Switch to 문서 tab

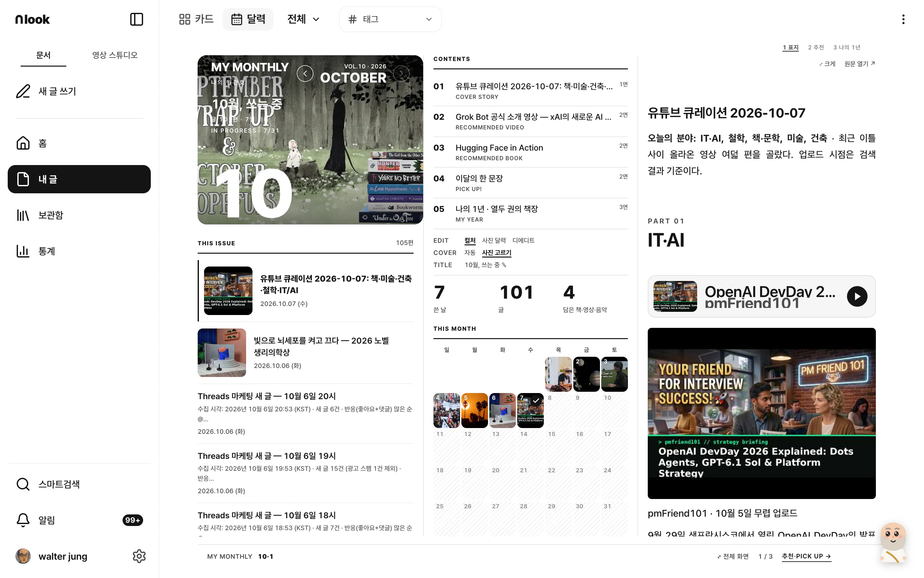pos(43,55)
